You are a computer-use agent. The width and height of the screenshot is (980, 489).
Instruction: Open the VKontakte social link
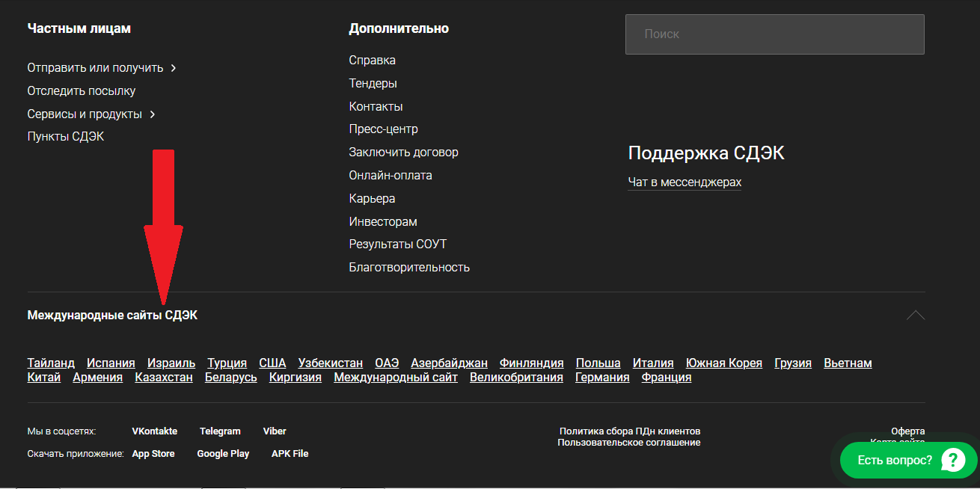pyautogui.click(x=155, y=431)
